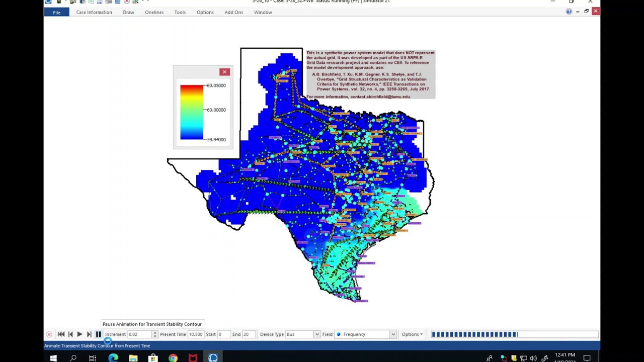Edit the Present Time 10.500 field
Image resolution: width=644 pixels, height=362 pixels.
(196, 334)
